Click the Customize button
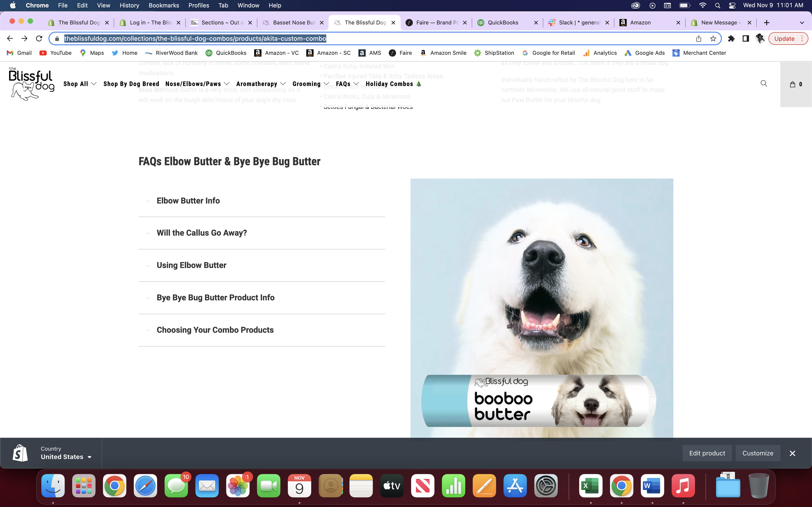The width and height of the screenshot is (812, 507). click(758, 453)
